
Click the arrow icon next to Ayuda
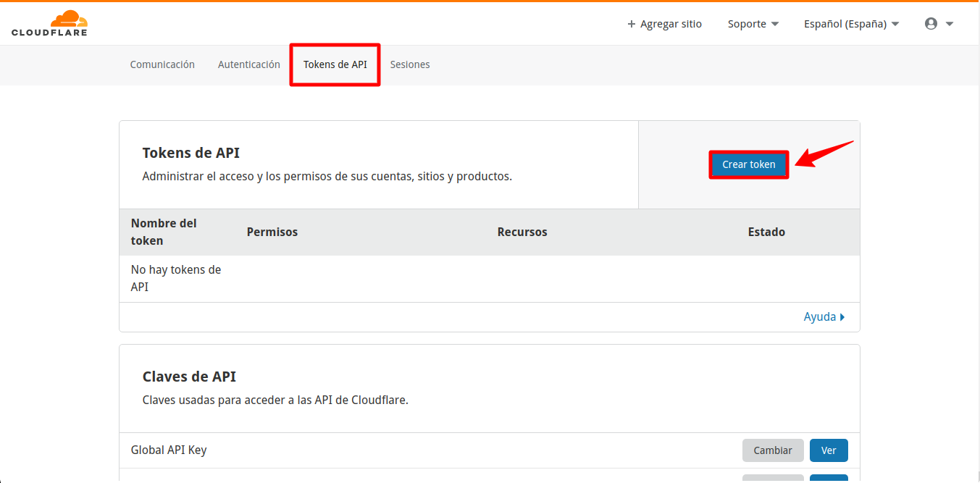842,317
